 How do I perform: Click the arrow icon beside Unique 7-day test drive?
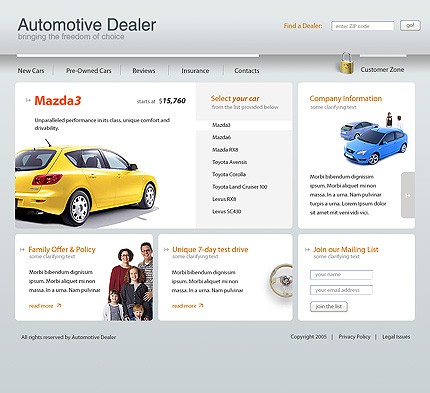coord(166,249)
